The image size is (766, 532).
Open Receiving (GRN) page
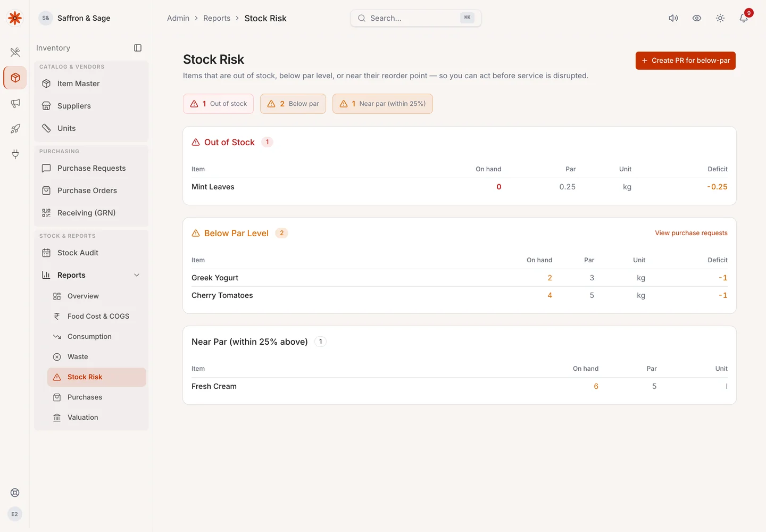[91, 213]
